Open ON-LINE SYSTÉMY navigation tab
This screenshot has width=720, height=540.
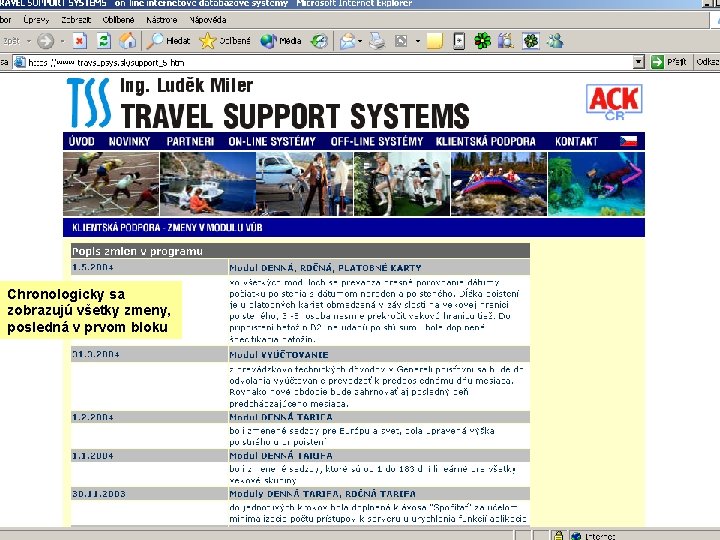(x=272, y=141)
